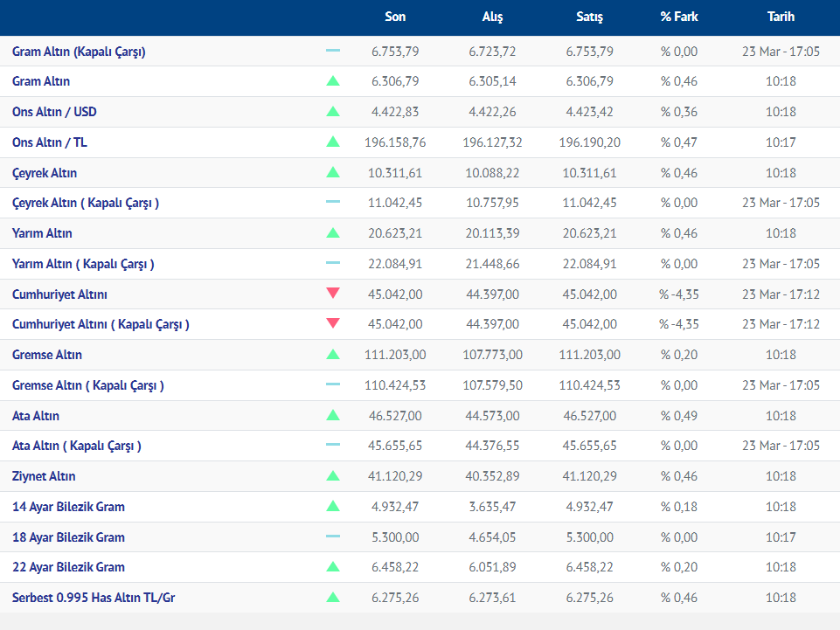This screenshot has height=630, width=840.
Task: Click the Tarih column header
Action: (781, 17)
